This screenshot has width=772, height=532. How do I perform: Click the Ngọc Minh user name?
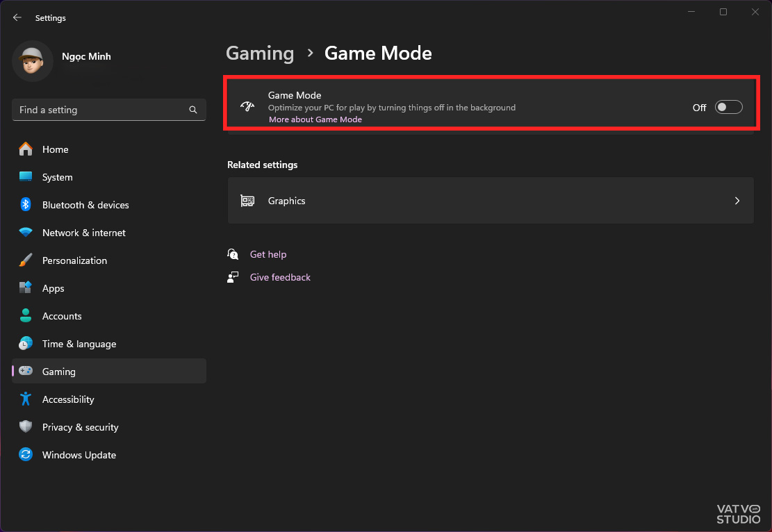[x=86, y=56]
